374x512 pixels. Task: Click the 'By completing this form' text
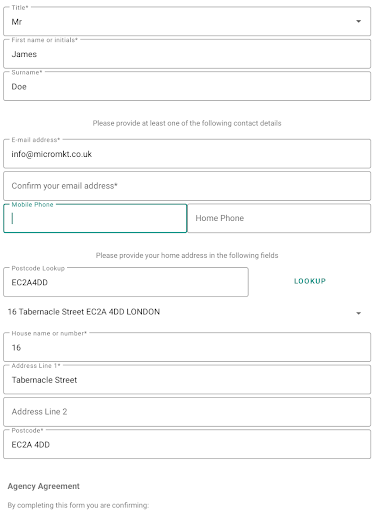pos(78,505)
